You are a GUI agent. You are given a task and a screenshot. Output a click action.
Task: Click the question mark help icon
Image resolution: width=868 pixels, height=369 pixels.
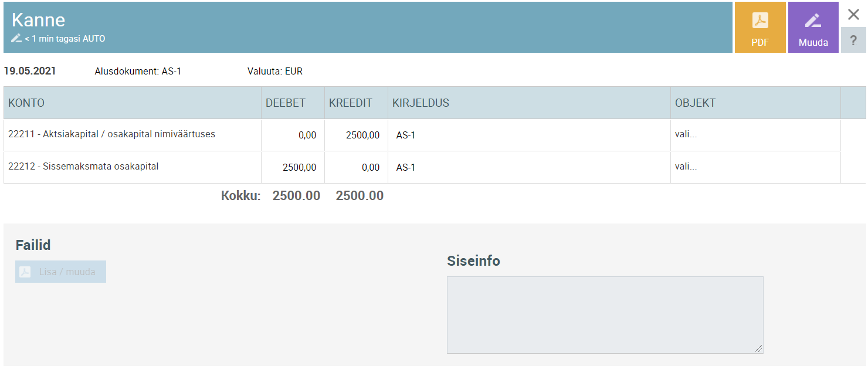click(853, 40)
